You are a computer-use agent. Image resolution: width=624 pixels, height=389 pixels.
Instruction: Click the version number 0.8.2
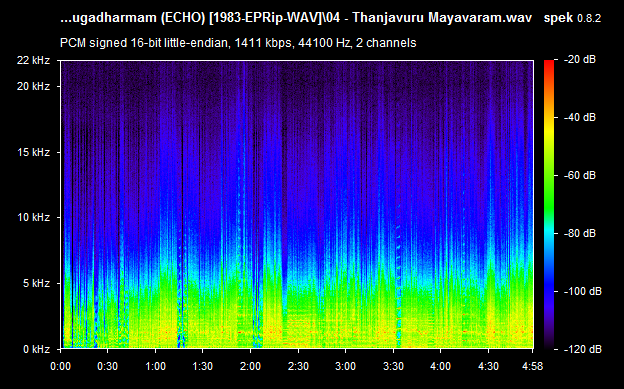pyautogui.click(x=589, y=18)
